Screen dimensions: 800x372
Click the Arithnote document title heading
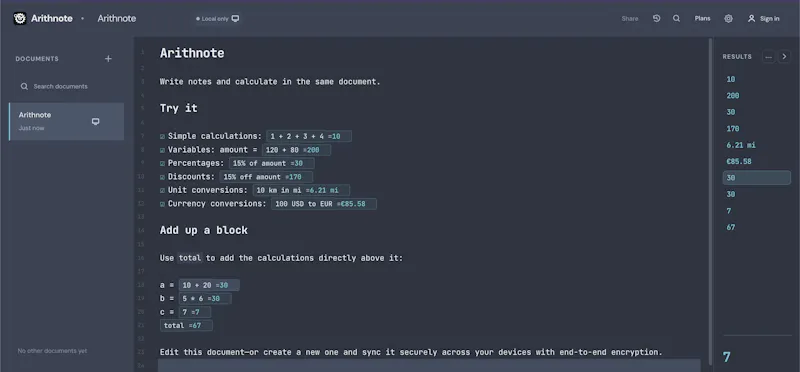pos(192,53)
